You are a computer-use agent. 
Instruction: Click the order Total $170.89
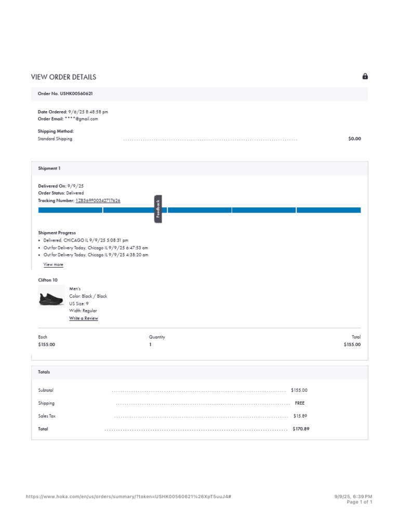(x=301, y=429)
